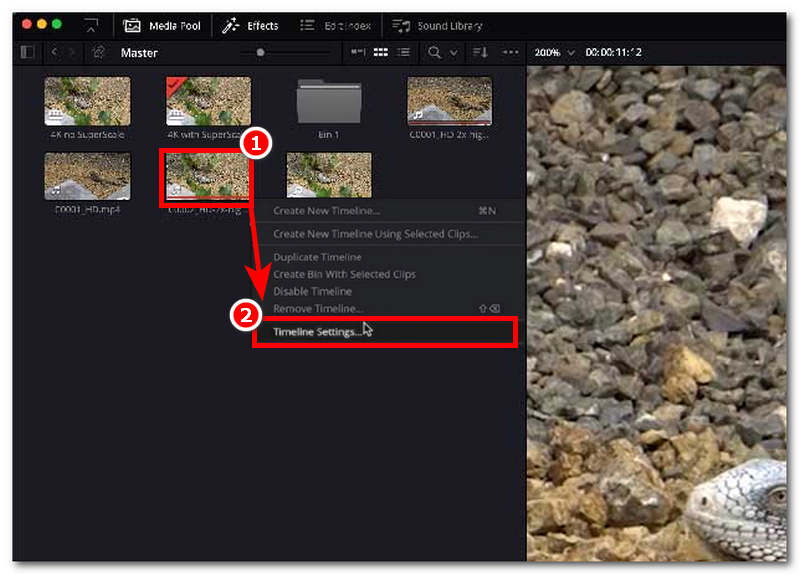
Task: Expand the search options dropdown arrow
Action: pos(453,53)
